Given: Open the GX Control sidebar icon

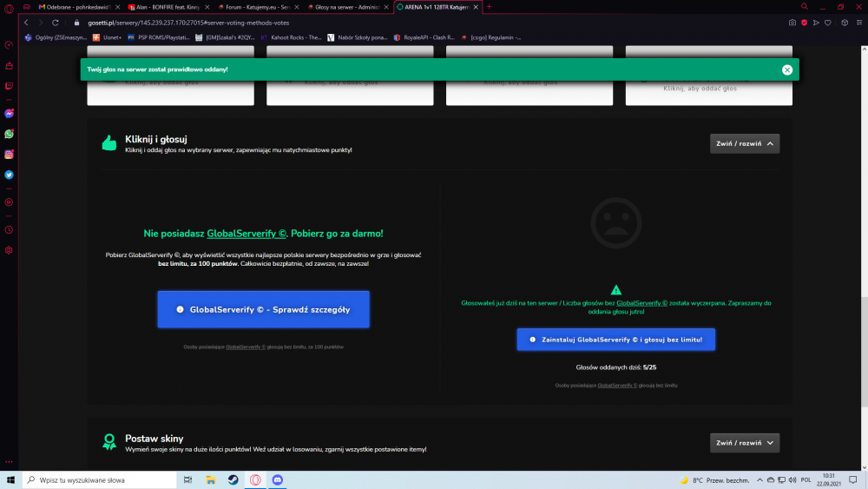Looking at the screenshot, I should click(x=9, y=45).
